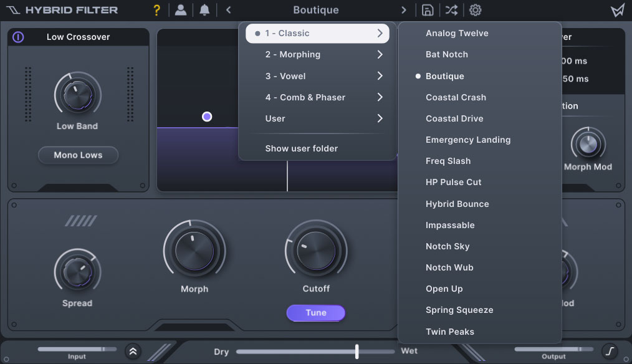Click the Cutoff knob
Viewport: 632px width, 364px height.
pyautogui.click(x=316, y=251)
